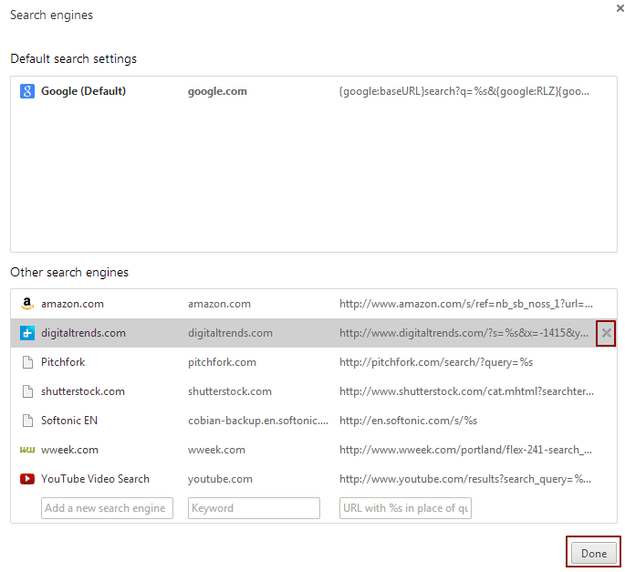This screenshot has width=625, height=572.
Task: Select the digitaltrends.com engine name
Action: coord(83,333)
